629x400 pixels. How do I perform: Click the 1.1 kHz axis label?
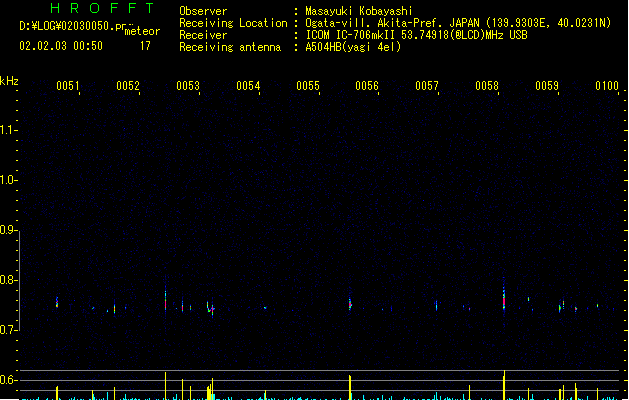(x=8, y=130)
